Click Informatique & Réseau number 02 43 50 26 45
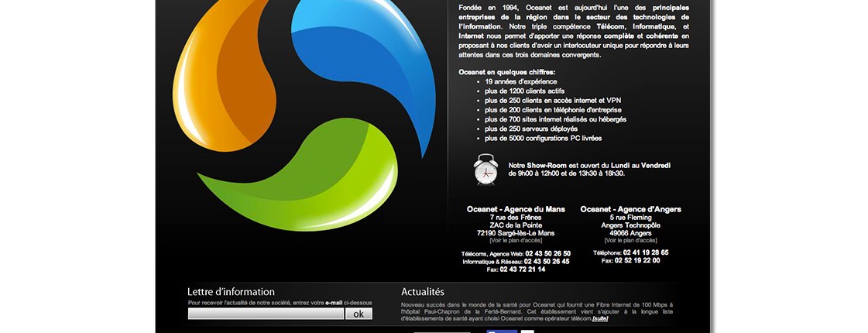 coord(547,262)
